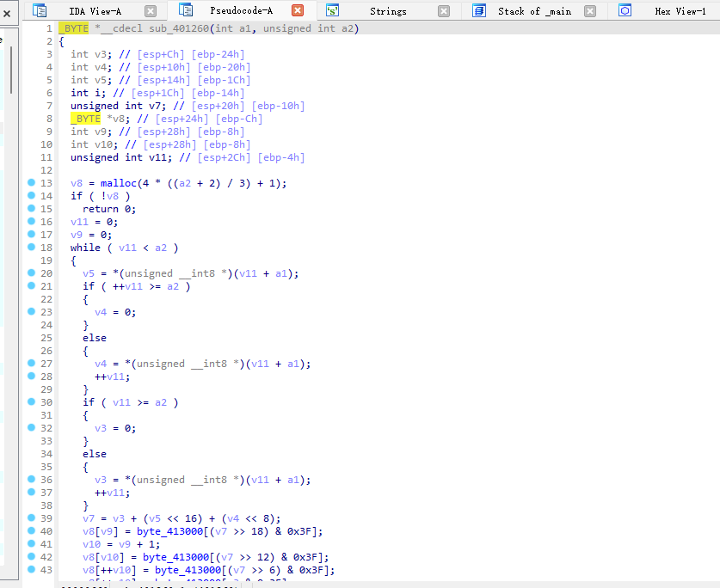Click 'v4 = 0;' on line 23
720x588 pixels.
(x=115, y=312)
